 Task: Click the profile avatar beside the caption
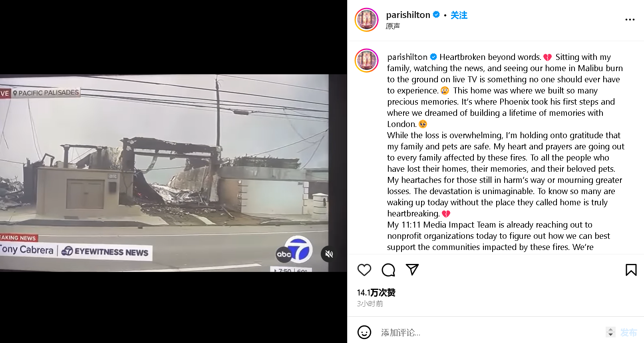pyautogui.click(x=366, y=61)
